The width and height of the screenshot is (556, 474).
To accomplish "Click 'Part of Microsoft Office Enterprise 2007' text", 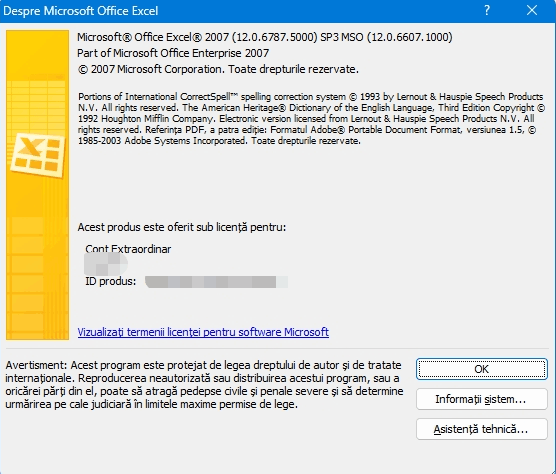I will (x=173, y=53).
